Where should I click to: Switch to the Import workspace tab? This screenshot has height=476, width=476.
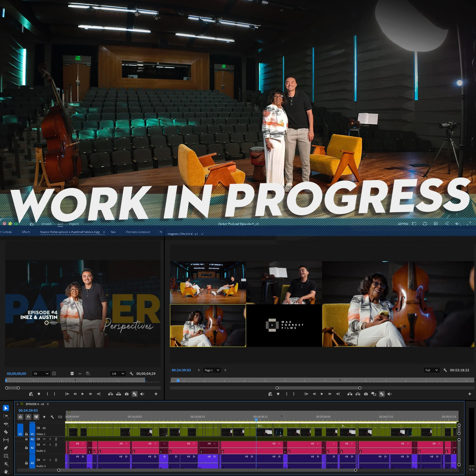click(x=46, y=224)
